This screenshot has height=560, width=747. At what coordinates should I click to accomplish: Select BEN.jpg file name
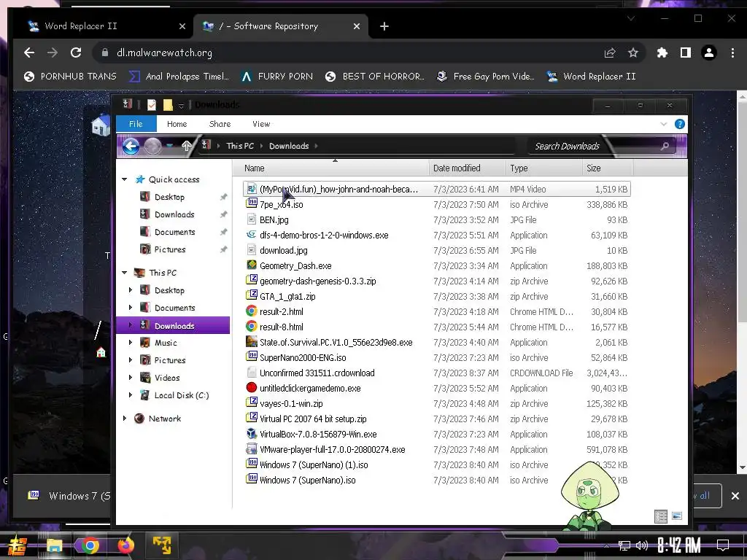click(x=274, y=220)
